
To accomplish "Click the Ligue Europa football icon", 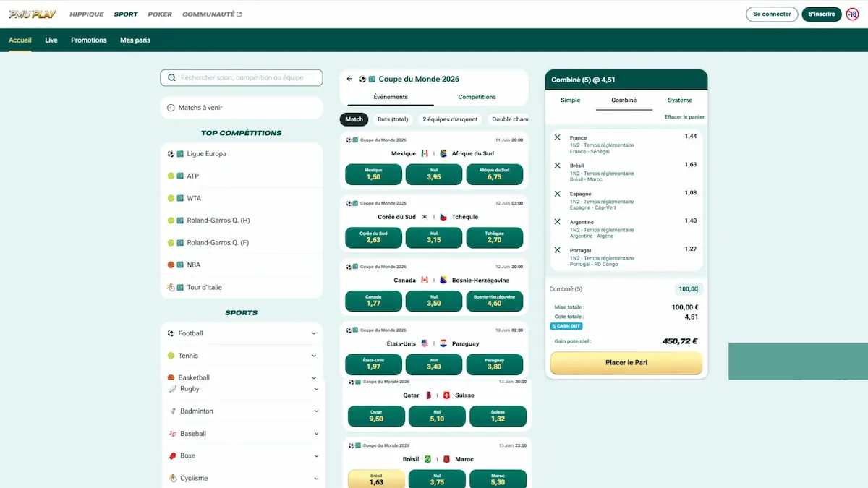I will [x=171, y=154].
